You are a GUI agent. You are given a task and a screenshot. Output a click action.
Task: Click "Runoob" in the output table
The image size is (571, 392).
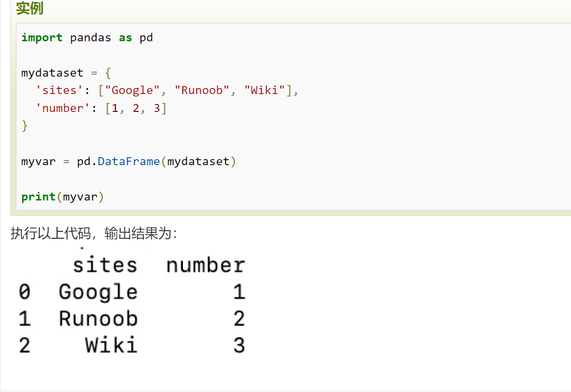(98, 319)
